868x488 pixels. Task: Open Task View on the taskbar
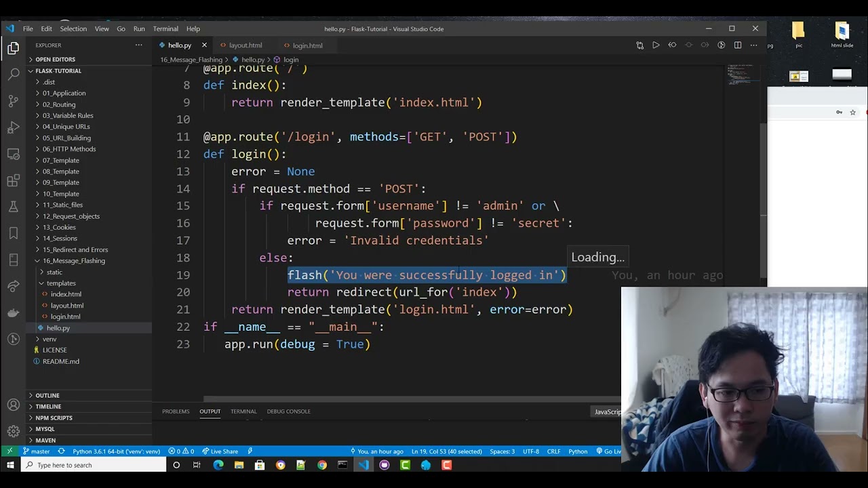click(197, 465)
